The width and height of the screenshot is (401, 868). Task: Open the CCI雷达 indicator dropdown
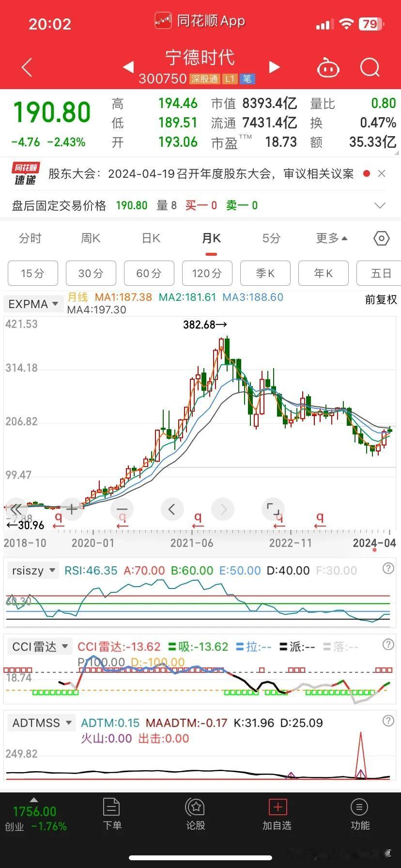[40, 647]
